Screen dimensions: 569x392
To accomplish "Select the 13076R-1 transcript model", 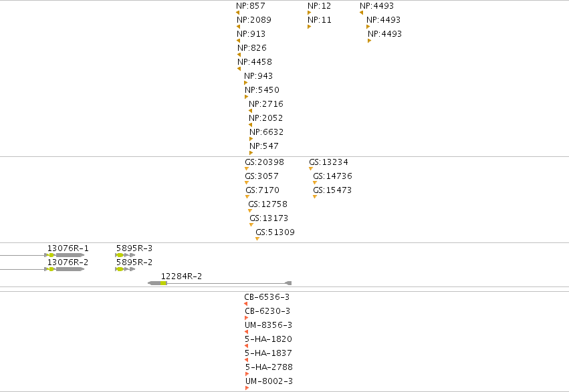I will click(x=42, y=255).
